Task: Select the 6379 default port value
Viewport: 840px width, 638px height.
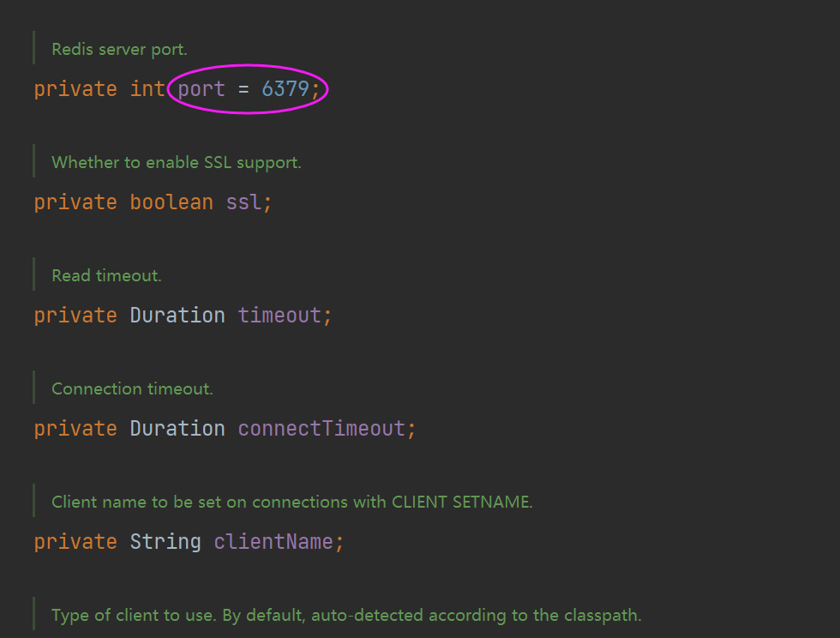Action: [285, 88]
